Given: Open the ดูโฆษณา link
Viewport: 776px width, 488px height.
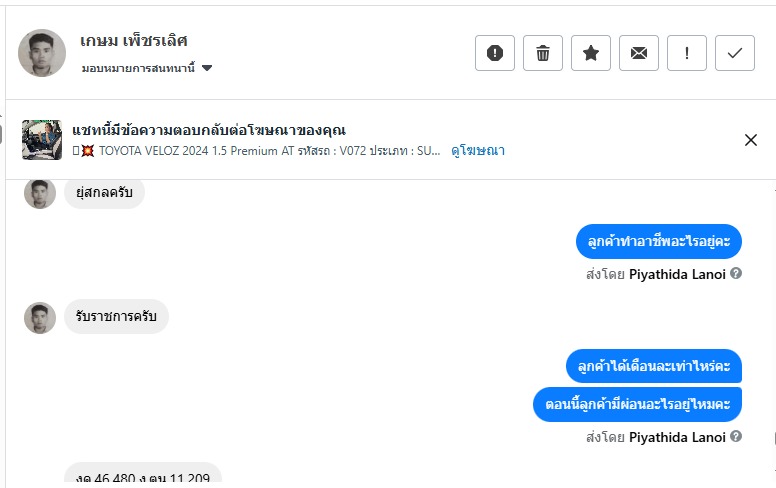Looking at the screenshot, I should pyautogui.click(x=478, y=151).
